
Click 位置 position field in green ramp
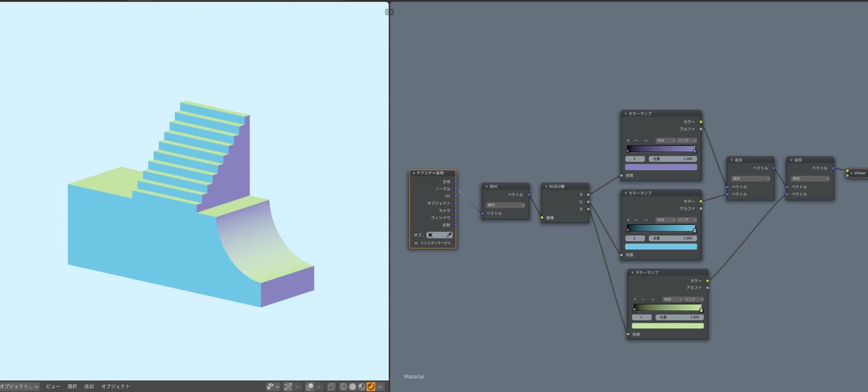click(679, 317)
